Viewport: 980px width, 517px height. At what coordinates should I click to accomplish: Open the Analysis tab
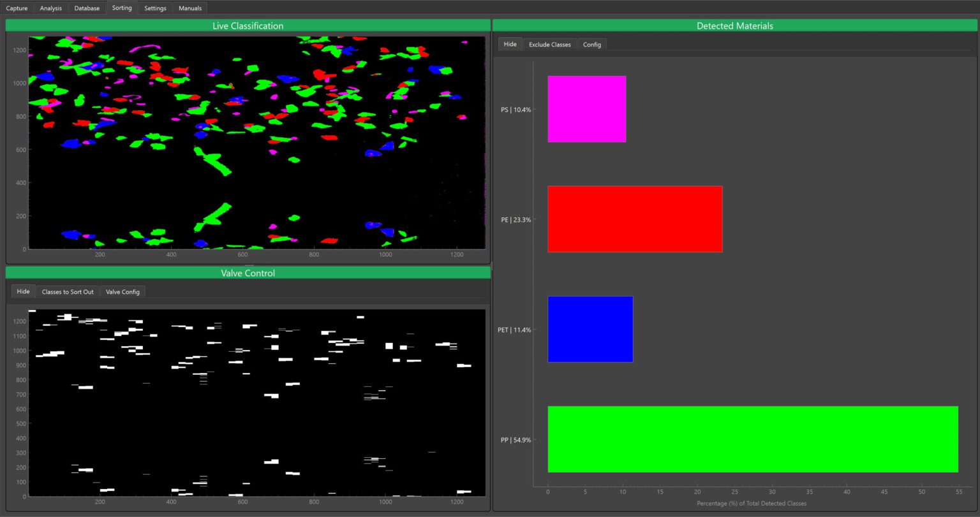coord(50,8)
